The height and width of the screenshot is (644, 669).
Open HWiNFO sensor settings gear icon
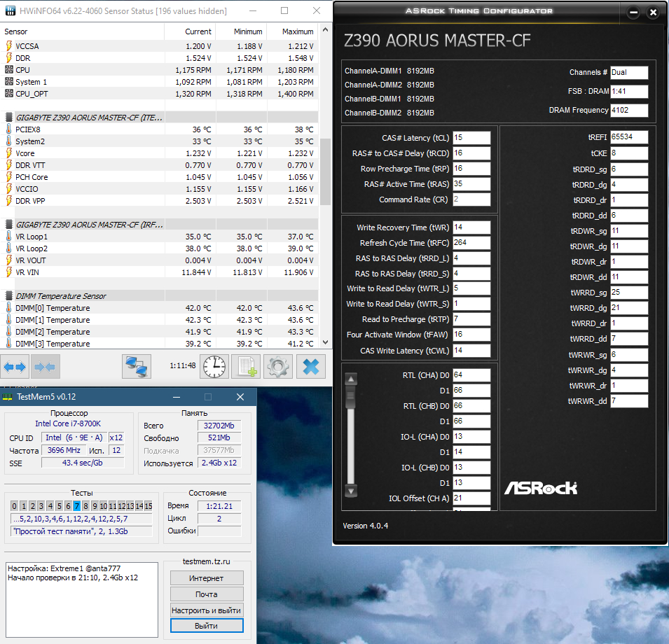coord(277,367)
